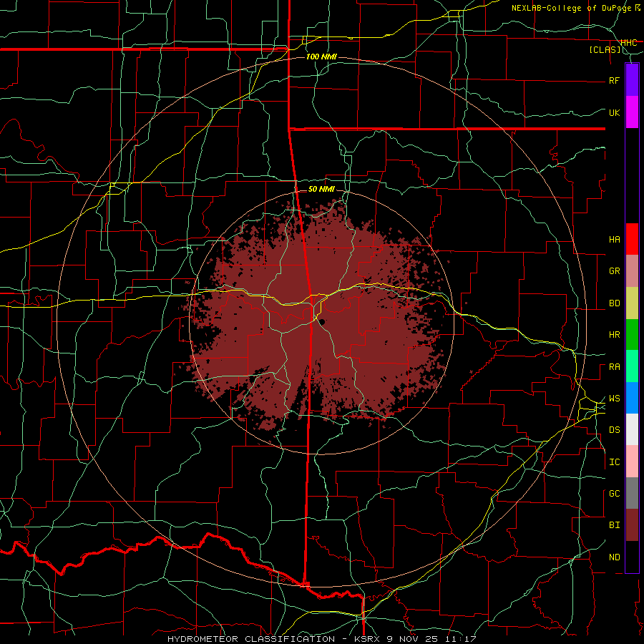
Task: Select the dark green HR legend swatch
Action: pyautogui.click(x=632, y=335)
